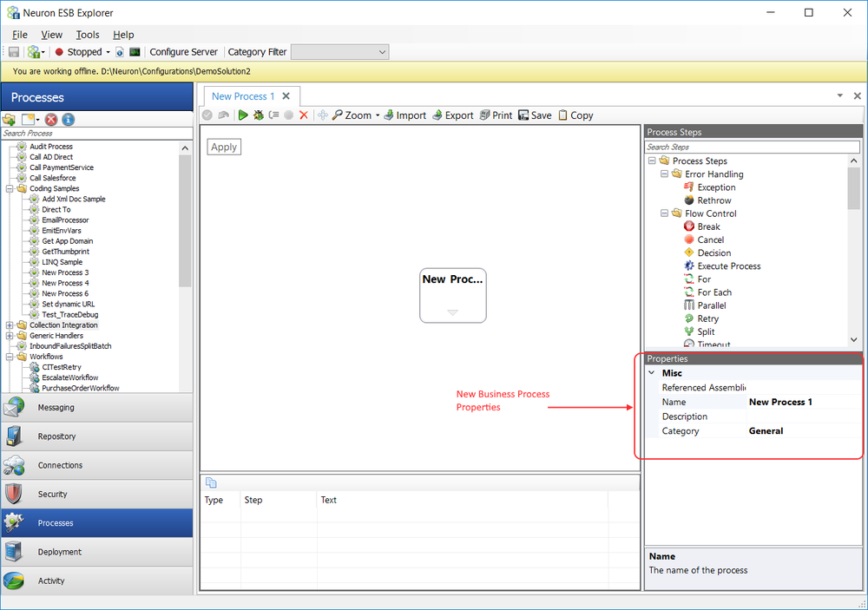868x610 pixels.
Task: Open Messaging via its envelope icon
Action: (x=14, y=408)
